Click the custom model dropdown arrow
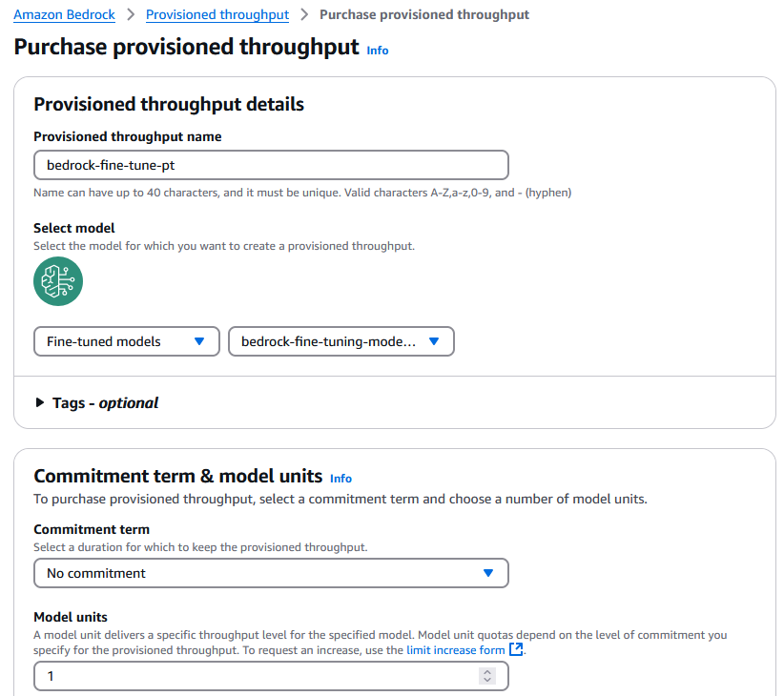Viewport: 784px width, 696px height. 434,341
